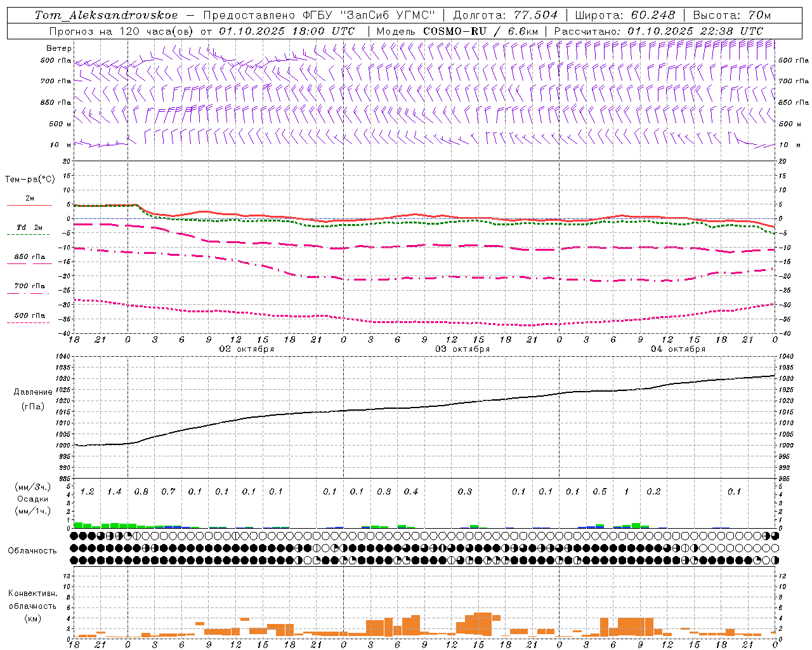Viewport: 812px width, 650px height.
Task: Click the (мм/1ч.) unit label
Action: 32,511
